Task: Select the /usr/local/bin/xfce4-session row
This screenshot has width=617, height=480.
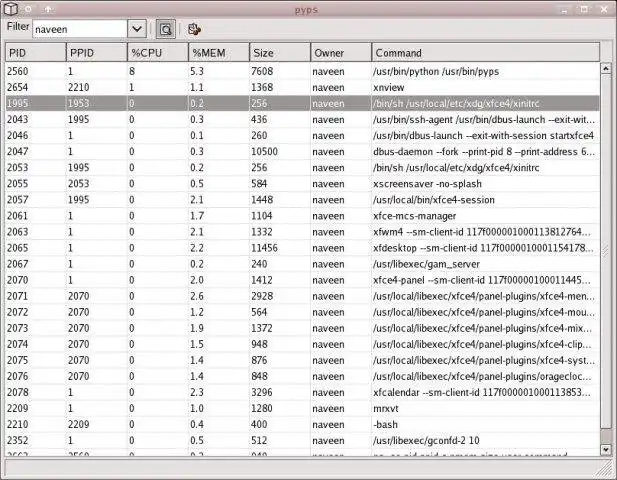Action: pos(302,200)
